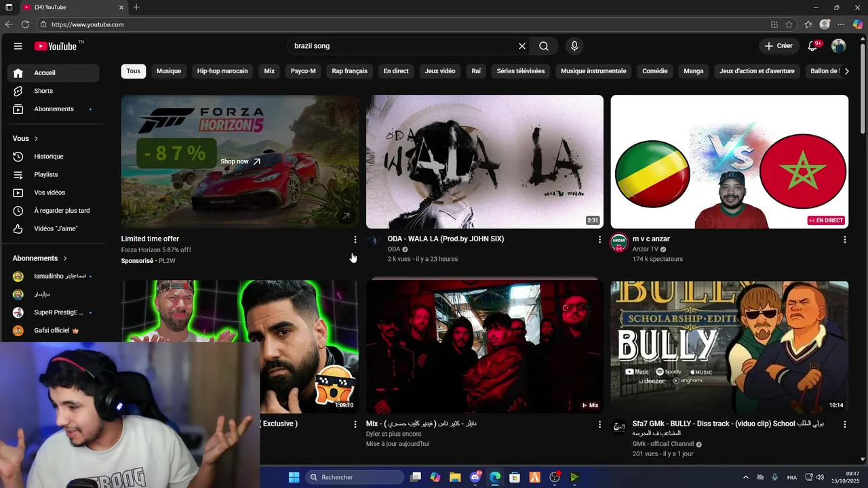Screen dimensions: 868x488
Task: Select the Comédie filter chip
Action: tap(655, 71)
